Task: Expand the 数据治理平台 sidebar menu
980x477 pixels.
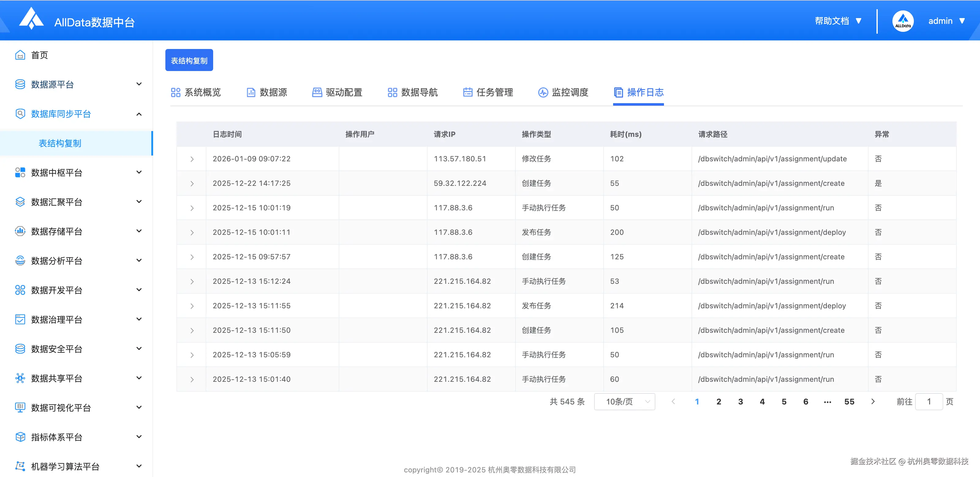Action: 139,319
